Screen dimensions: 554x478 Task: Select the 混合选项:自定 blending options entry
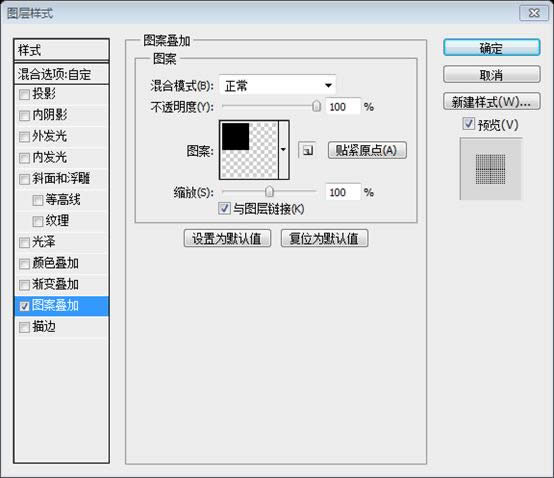(x=61, y=74)
